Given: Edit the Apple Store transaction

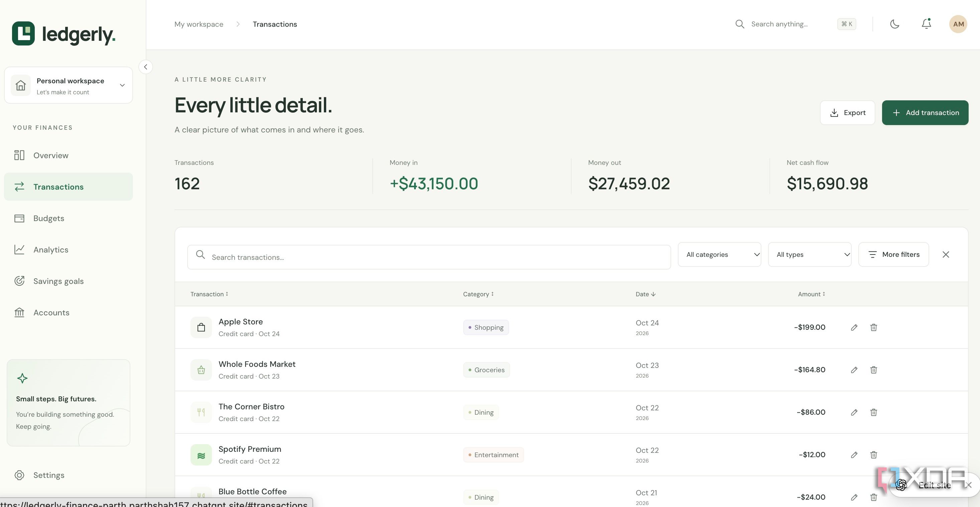Looking at the screenshot, I should coord(854,327).
